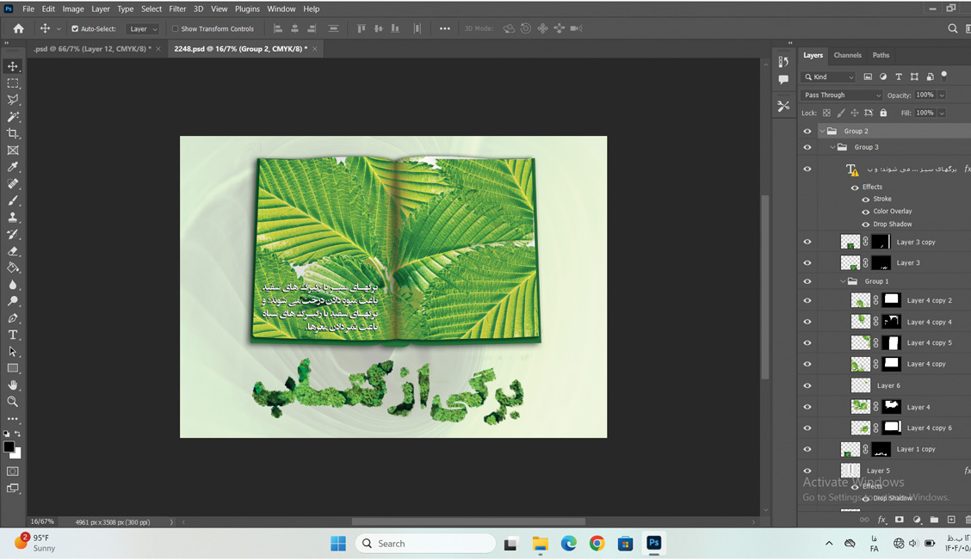
Task: Switch to the Channels tab
Action: pyautogui.click(x=847, y=55)
